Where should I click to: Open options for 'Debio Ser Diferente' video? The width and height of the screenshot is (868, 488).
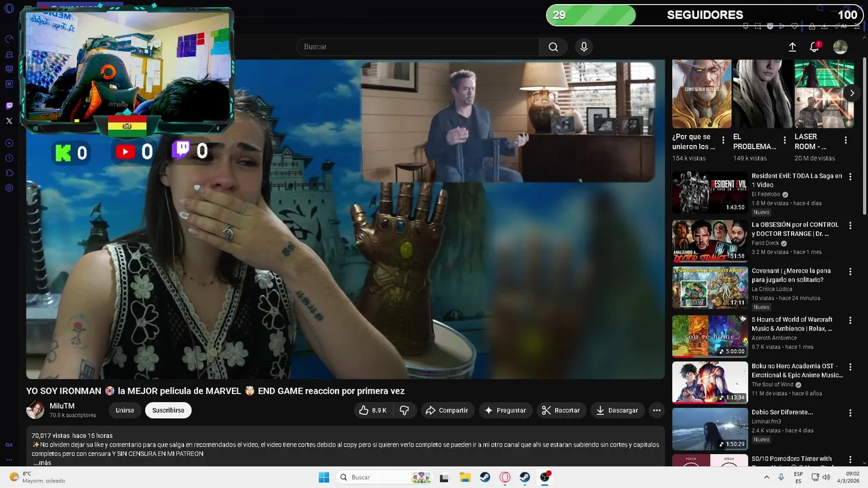click(x=850, y=413)
